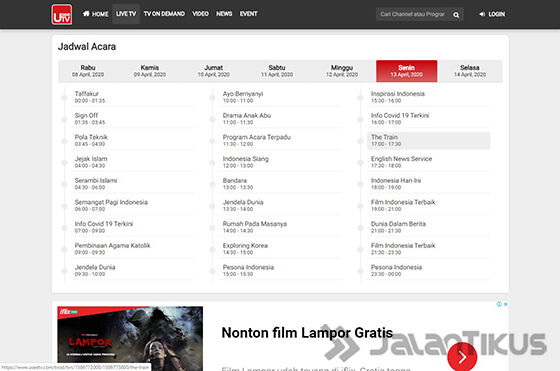The height and width of the screenshot is (371, 560).
Task: Open the LIVE TV menu
Action: point(126,14)
